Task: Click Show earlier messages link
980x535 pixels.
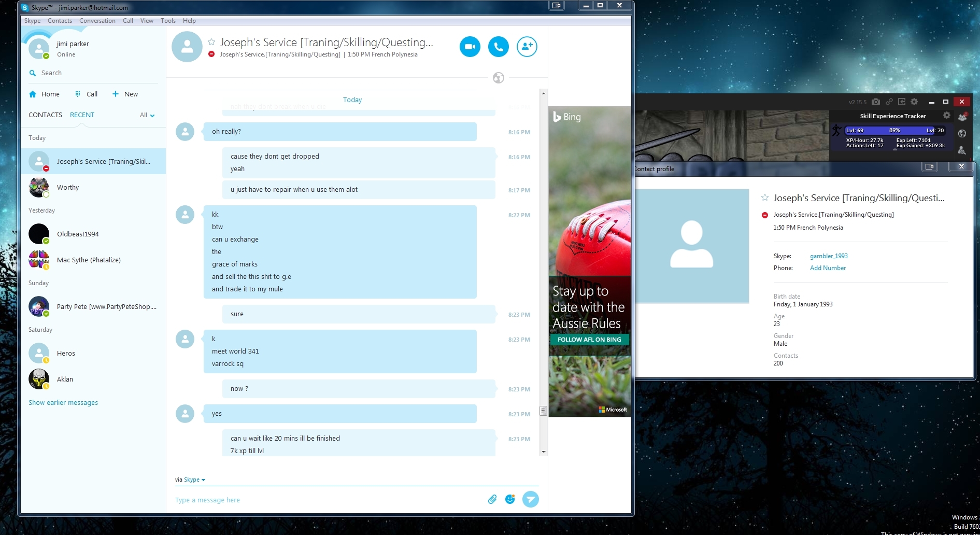Action: point(63,403)
